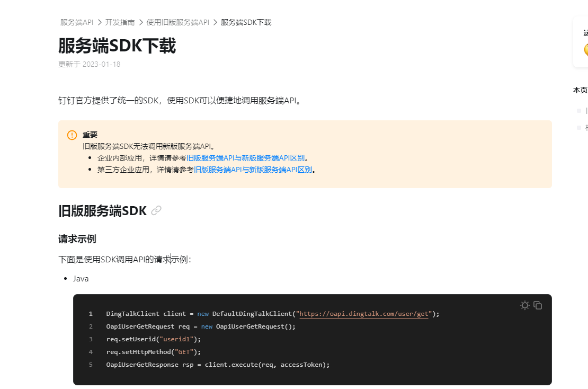Click the 本页 sidebar heading
Viewport: 588px width, 389px height.
(580, 90)
